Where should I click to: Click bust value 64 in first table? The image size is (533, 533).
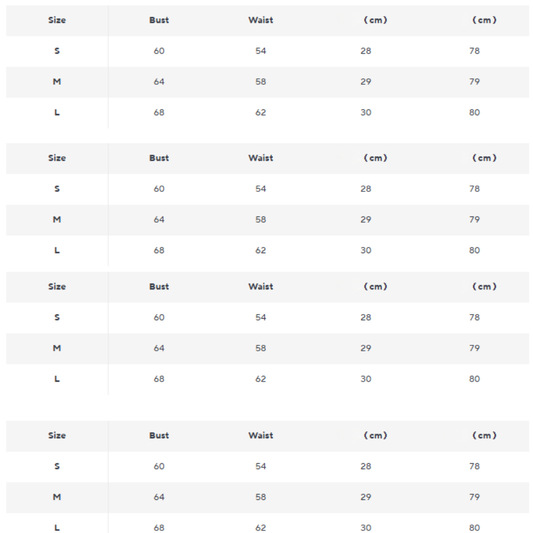tap(159, 82)
